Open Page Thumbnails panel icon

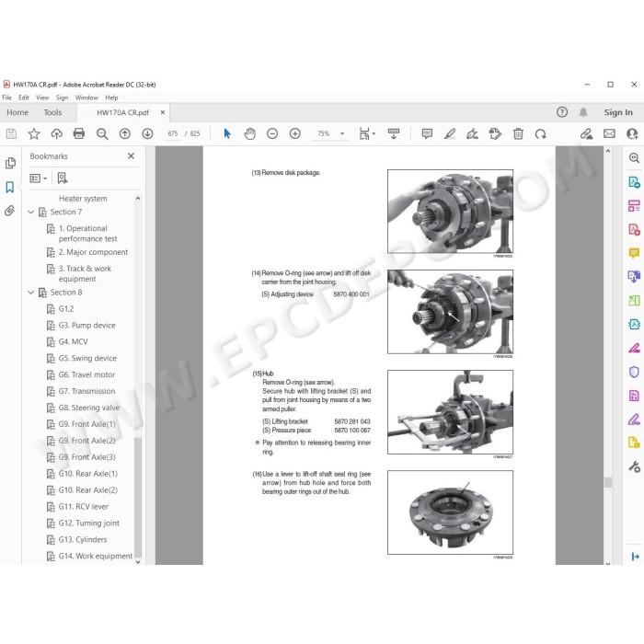[x=10, y=163]
